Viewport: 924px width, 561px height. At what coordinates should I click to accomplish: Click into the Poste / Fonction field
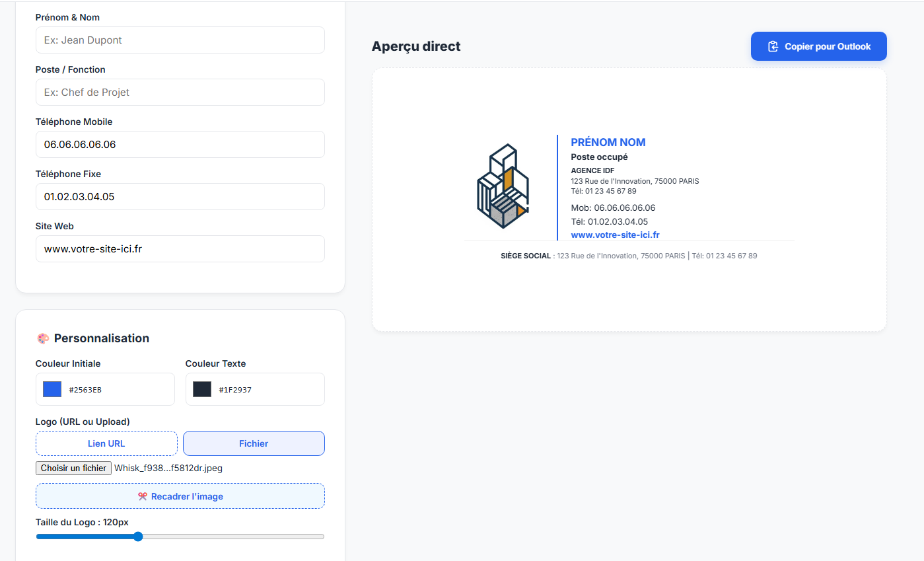(180, 93)
